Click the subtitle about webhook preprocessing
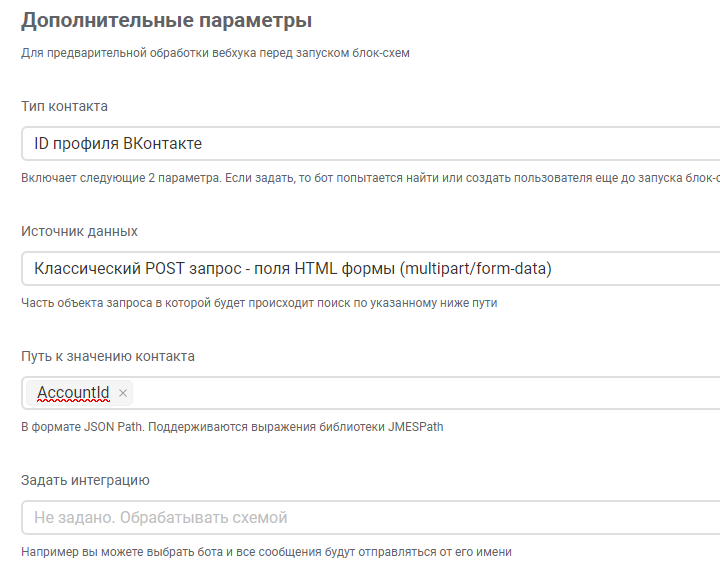This screenshot has height=582, width=720. tap(215, 53)
